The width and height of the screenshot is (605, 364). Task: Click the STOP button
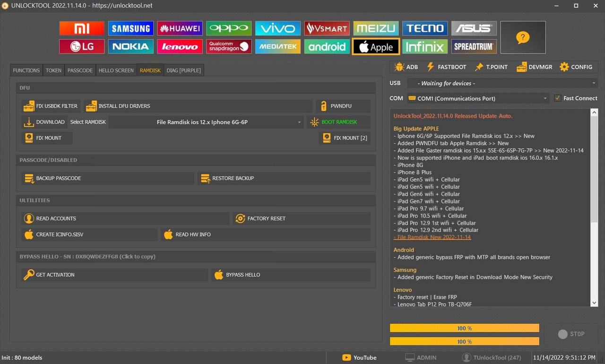click(x=571, y=334)
